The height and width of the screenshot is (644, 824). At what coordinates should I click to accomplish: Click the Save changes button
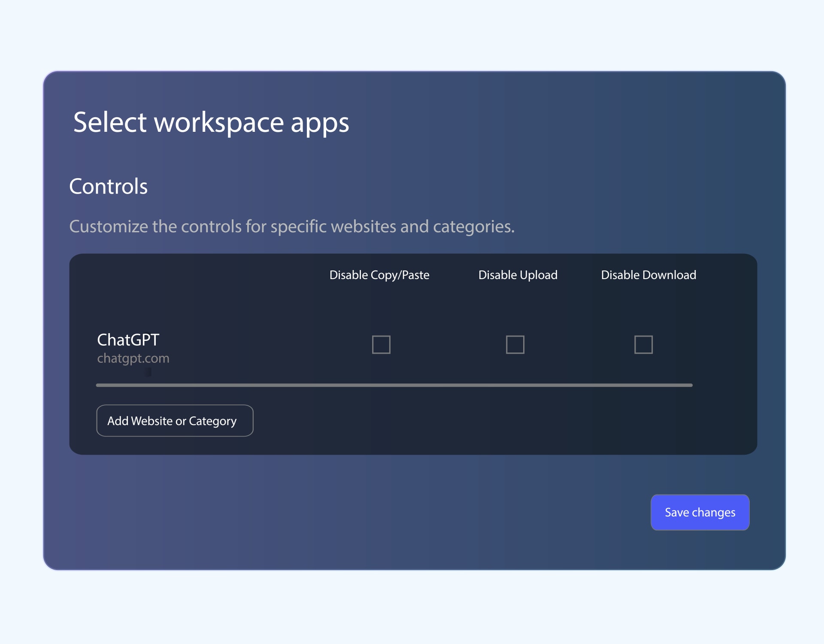700,512
